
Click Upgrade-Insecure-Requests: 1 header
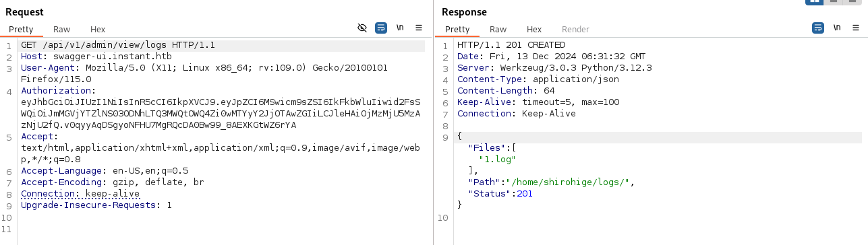[96, 205]
